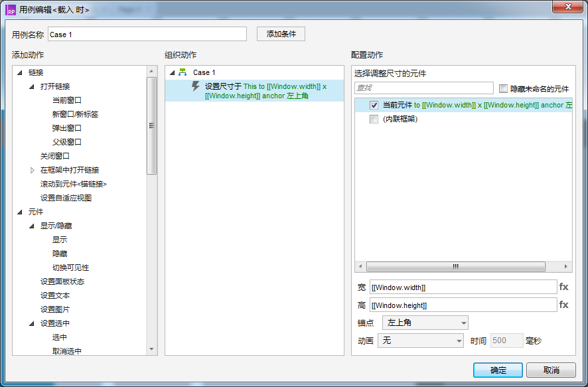Click widget list scroll left arrow
The width and height of the screenshot is (588, 387).
[x=360, y=266]
